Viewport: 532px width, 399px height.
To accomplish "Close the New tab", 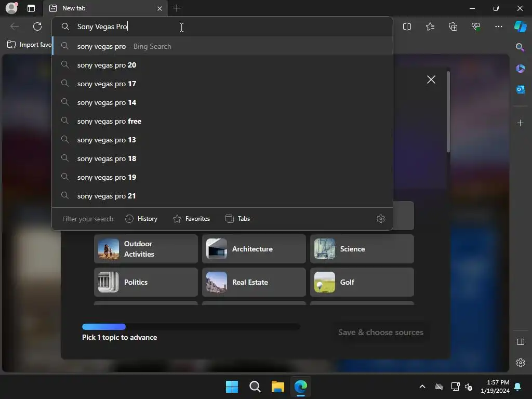I will (159, 8).
